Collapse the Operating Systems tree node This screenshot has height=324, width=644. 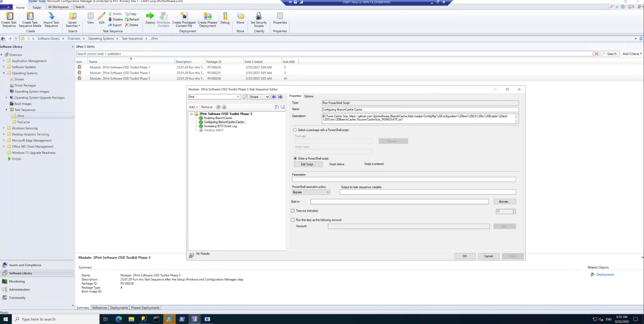[4, 73]
